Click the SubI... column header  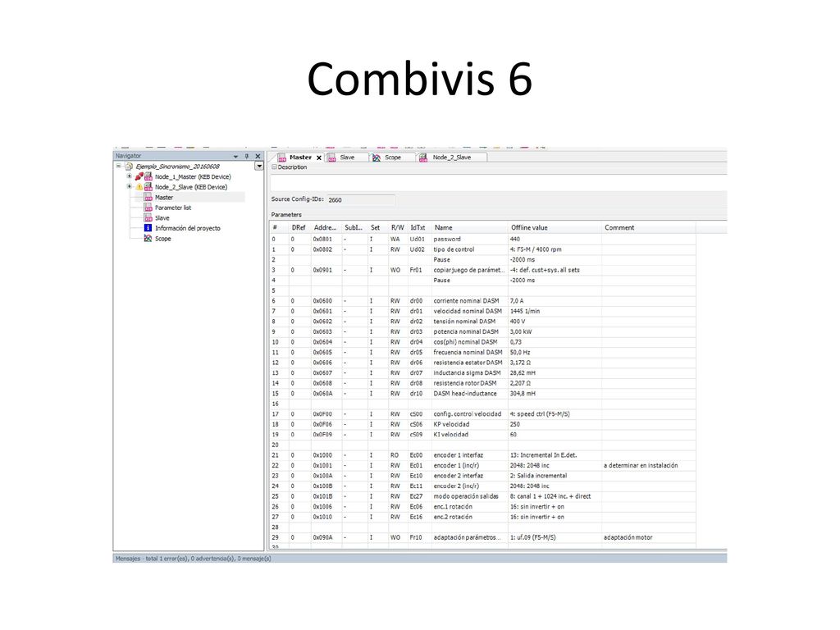354,228
